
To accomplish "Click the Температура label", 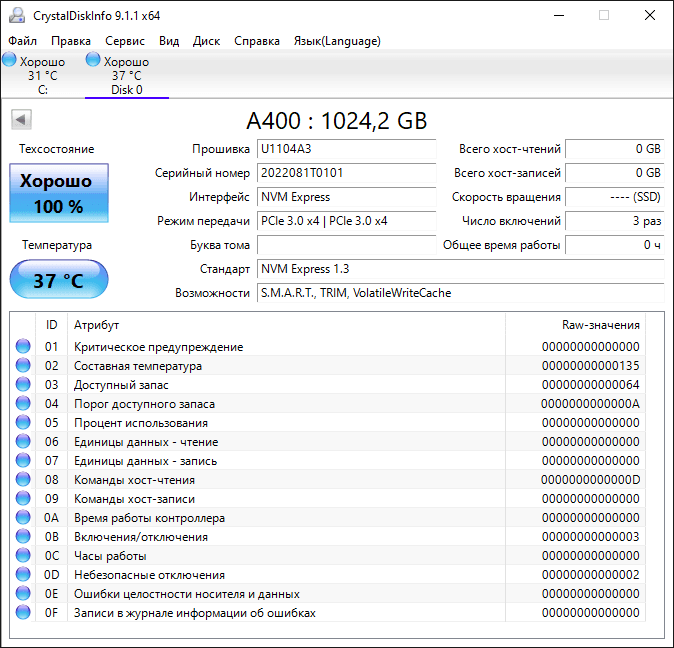I will [57, 245].
